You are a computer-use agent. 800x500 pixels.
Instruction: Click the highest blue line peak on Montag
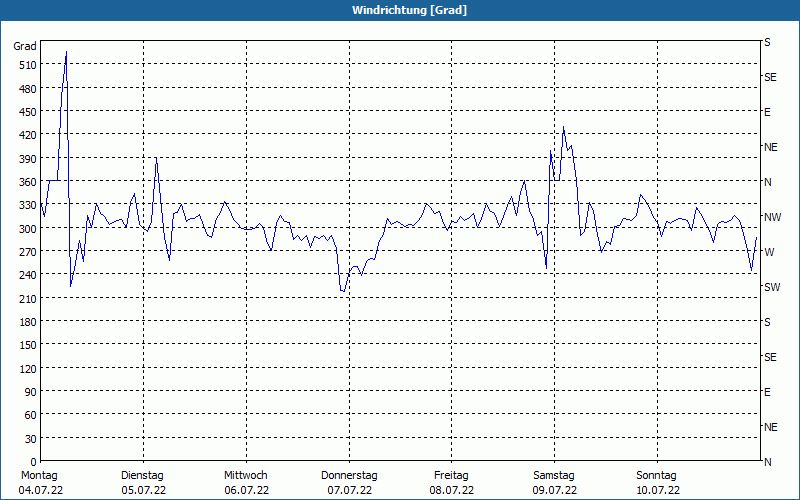(66, 52)
